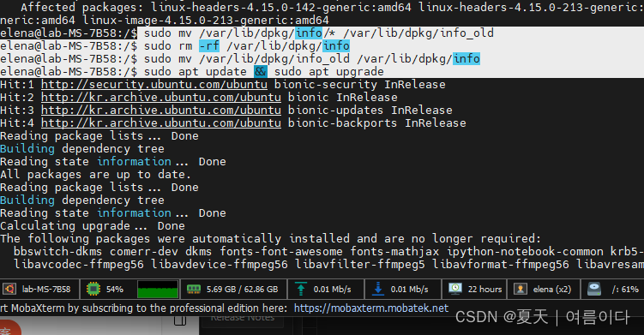The height and width of the screenshot is (335, 644).
Task: Click the green upload arrow icon
Action: [x=301, y=289]
